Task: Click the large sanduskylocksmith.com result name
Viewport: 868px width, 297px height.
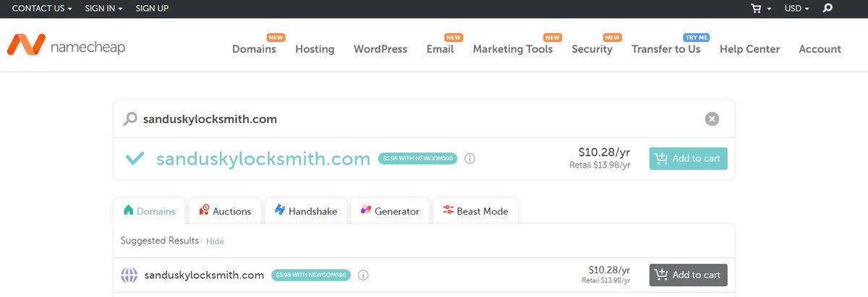Action: point(263,159)
